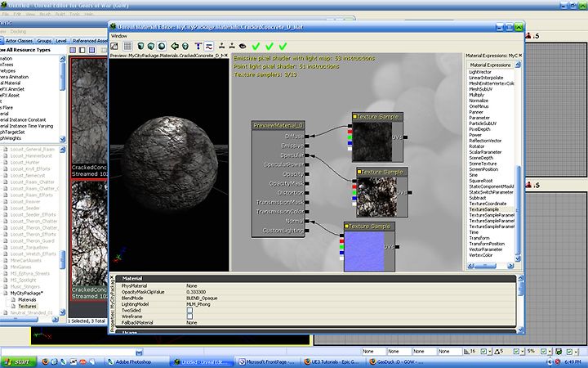Close the Material Expressions panel
Image resolution: width=588 pixels, height=368 pixels.
(520, 56)
